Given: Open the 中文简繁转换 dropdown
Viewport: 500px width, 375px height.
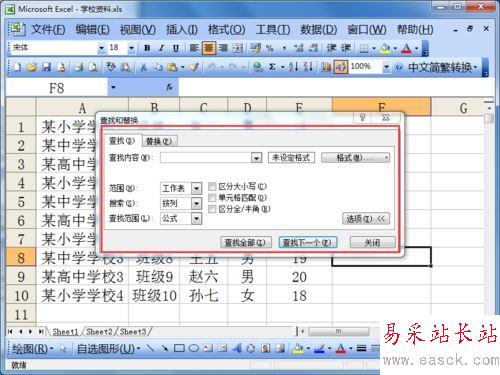Looking at the screenshot, I should 442,67.
